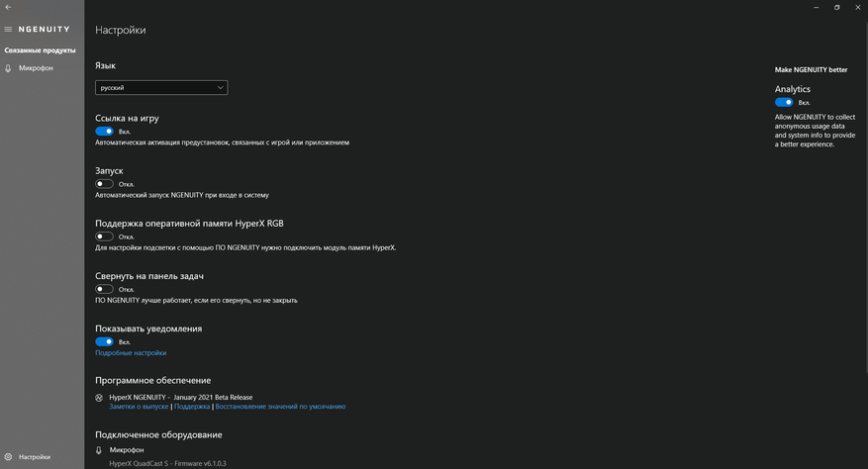Screen dimensions: 868x469
Task: Select Настройки at the sidebar bottom
Action: [35, 457]
